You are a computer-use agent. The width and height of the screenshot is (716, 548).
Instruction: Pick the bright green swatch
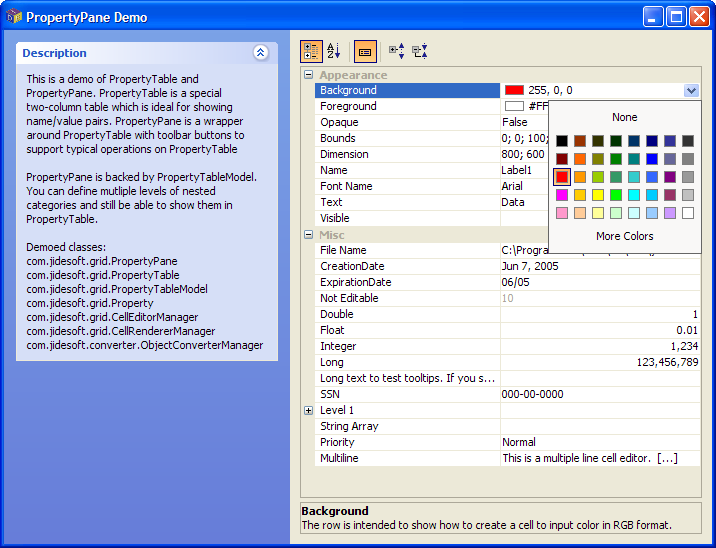(616, 195)
